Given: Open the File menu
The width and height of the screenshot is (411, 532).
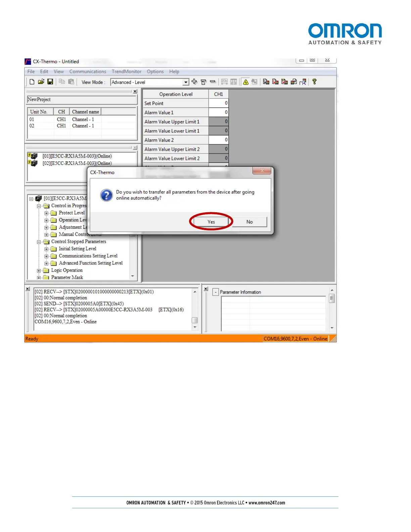Looking at the screenshot, I should [x=31, y=72].
